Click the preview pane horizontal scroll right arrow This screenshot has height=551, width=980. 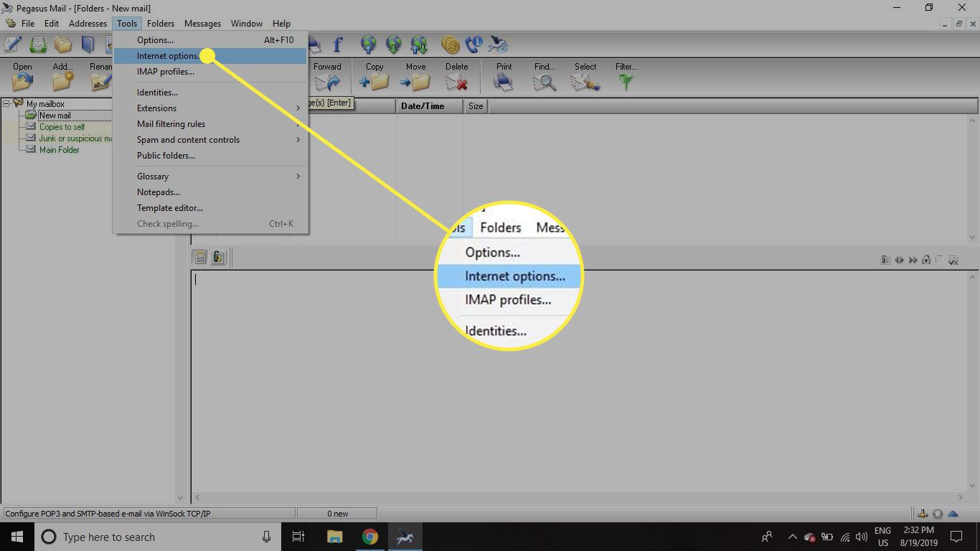(961, 497)
